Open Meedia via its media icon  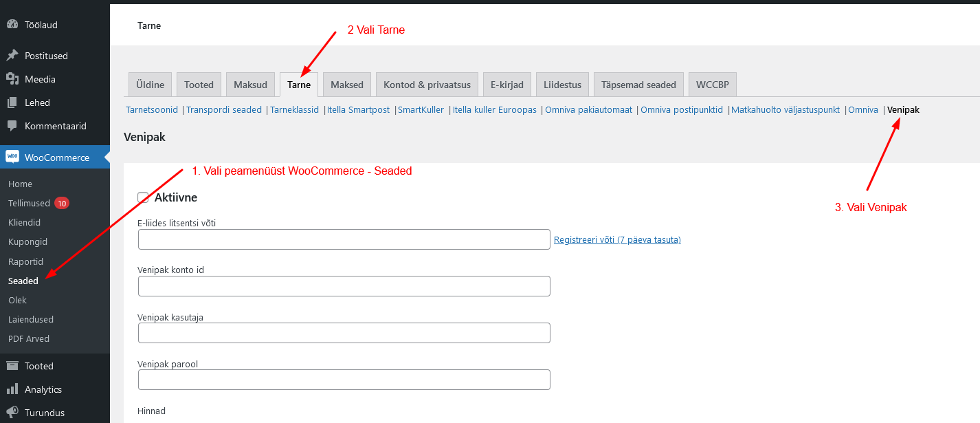coord(12,79)
